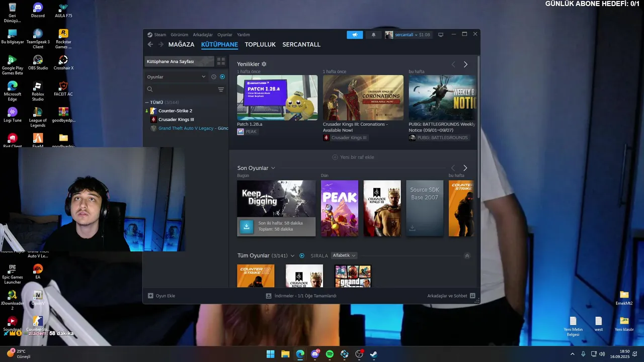Open the Görünüm menu

pos(179,35)
